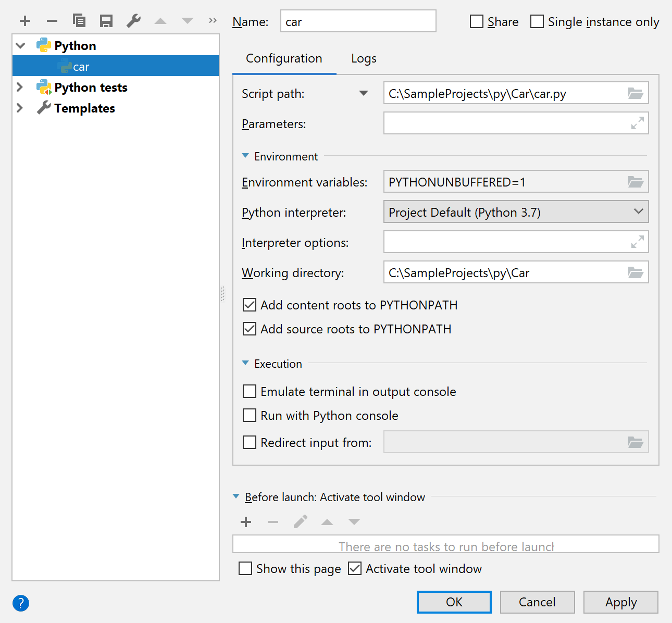Browse for script path using folder icon
Screen dimensions: 672x623
coord(636,94)
